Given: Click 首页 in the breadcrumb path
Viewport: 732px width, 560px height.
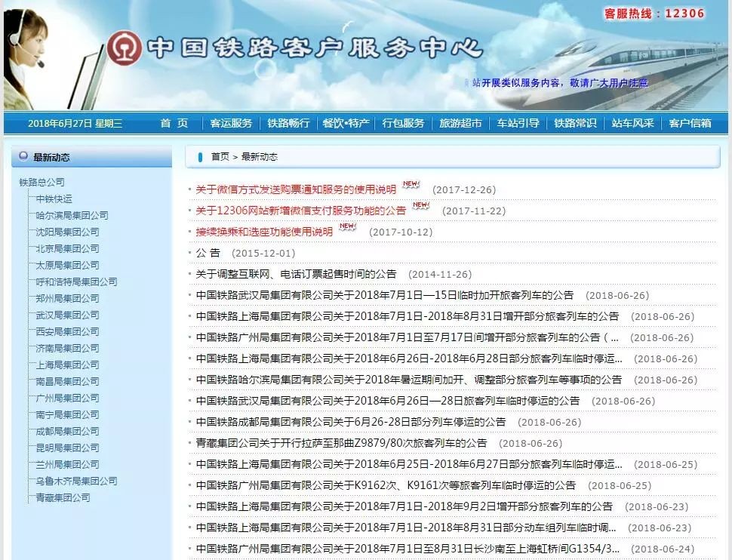Looking at the screenshot, I should click(220, 156).
